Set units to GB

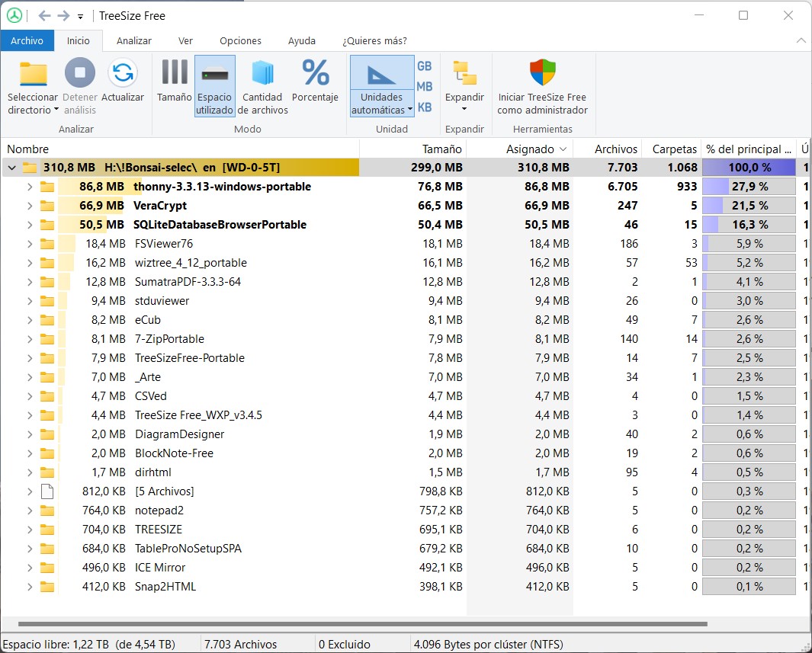425,66
